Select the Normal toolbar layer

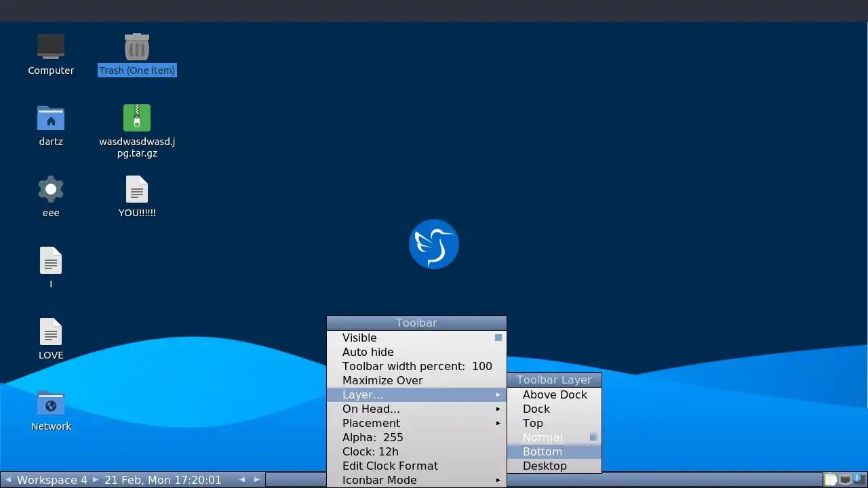pyautogui.click(x=554, y=437)
